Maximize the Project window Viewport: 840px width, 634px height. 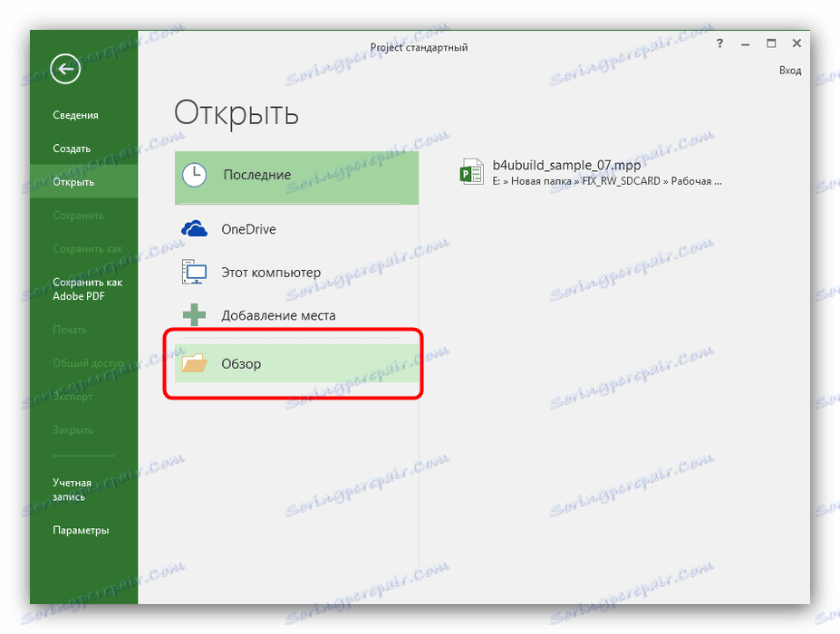tap(771, 43)
